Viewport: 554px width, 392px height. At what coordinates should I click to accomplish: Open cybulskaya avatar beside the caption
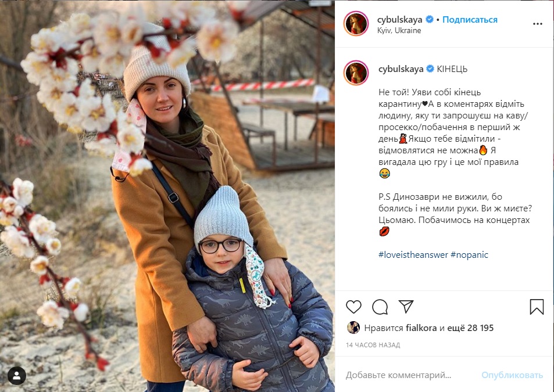[x=356, y=73]
